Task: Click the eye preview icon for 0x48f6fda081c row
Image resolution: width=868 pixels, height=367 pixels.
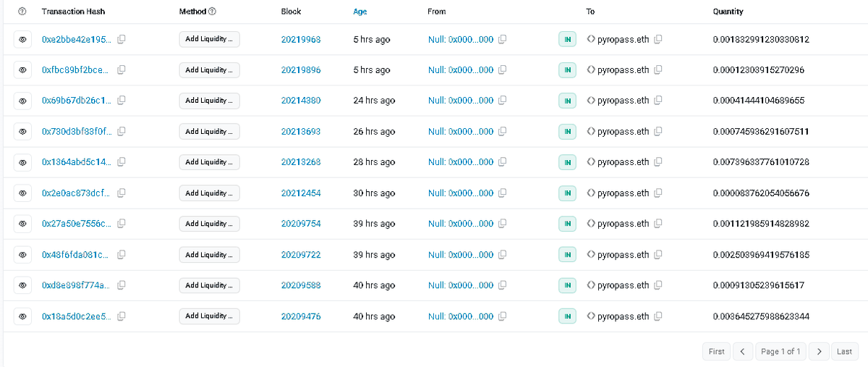Action: 22,255
